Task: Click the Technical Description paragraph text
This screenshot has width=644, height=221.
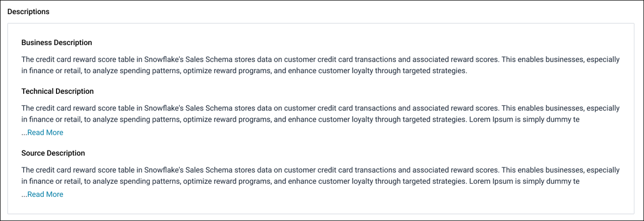Action: coord(320,114)
